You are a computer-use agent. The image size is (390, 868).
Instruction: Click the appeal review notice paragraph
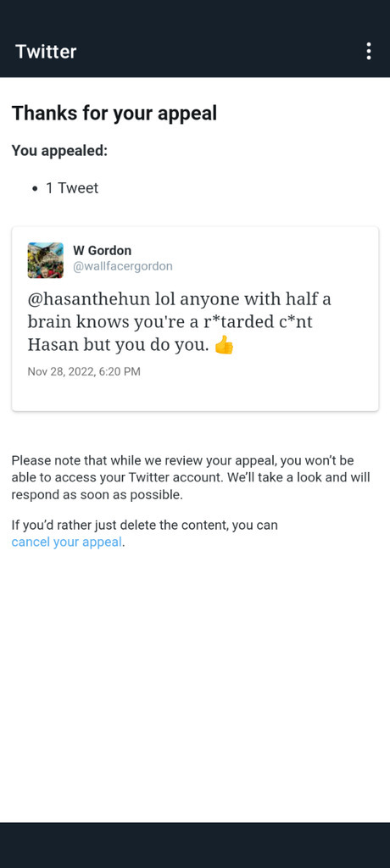coord(191,478)
